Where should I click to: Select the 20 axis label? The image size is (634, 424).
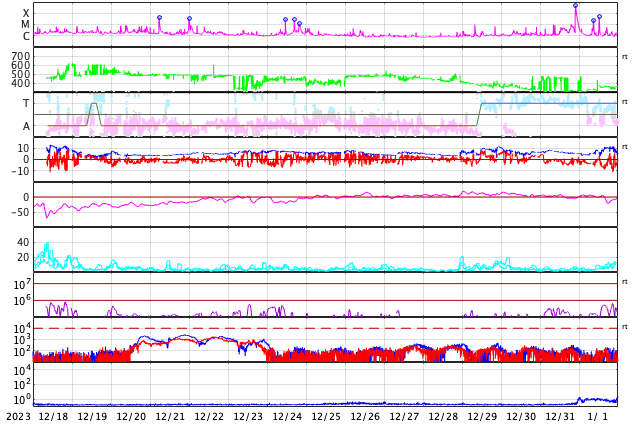coord(23,257)
